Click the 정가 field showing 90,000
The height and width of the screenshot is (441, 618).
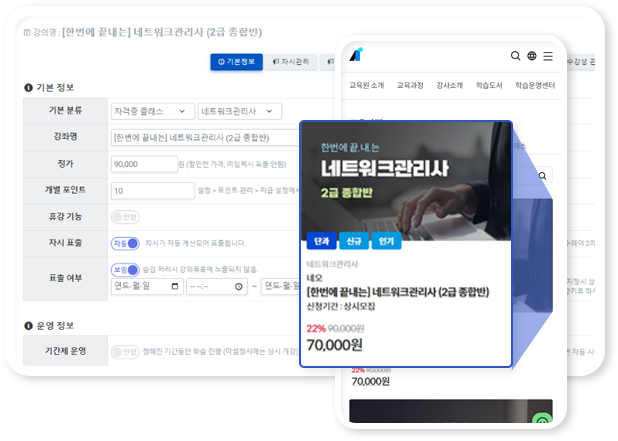[x=144, y=164]
